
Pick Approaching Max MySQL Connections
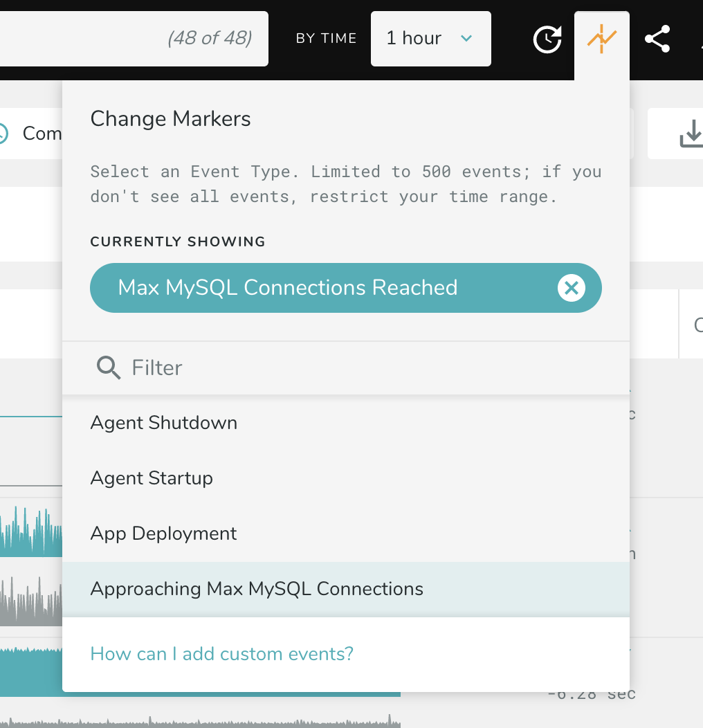point(257,589)
